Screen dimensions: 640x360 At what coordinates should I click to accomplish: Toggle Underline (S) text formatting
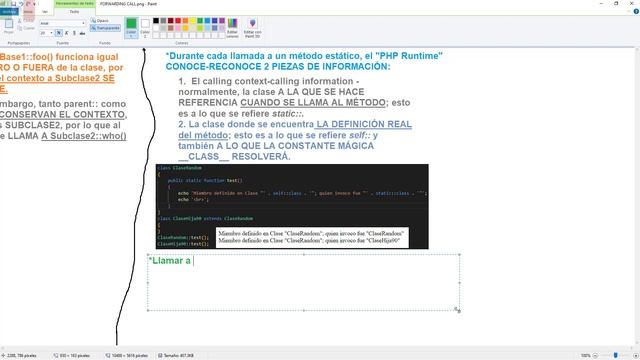click(74, 33)
